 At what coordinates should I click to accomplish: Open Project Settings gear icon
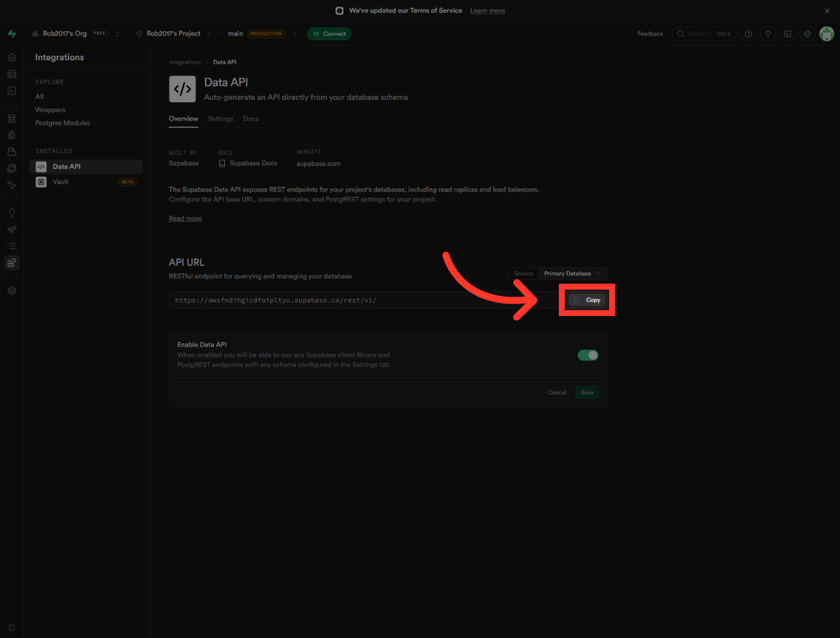tap(12, 291)
